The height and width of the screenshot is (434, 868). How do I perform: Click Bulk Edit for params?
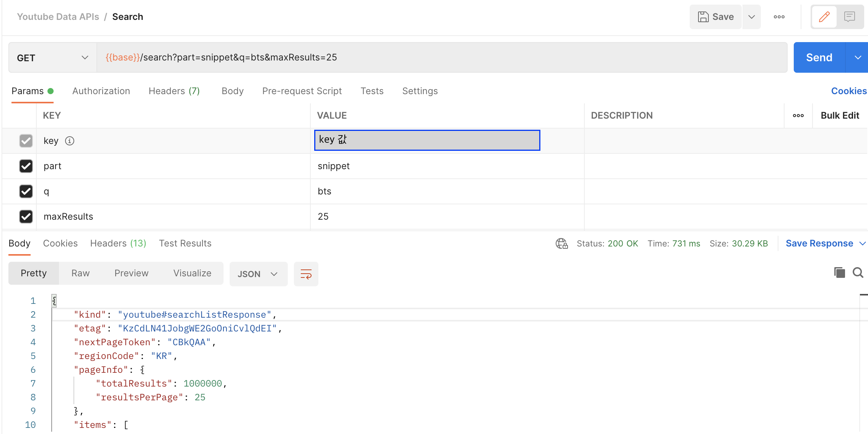[840, 116]
